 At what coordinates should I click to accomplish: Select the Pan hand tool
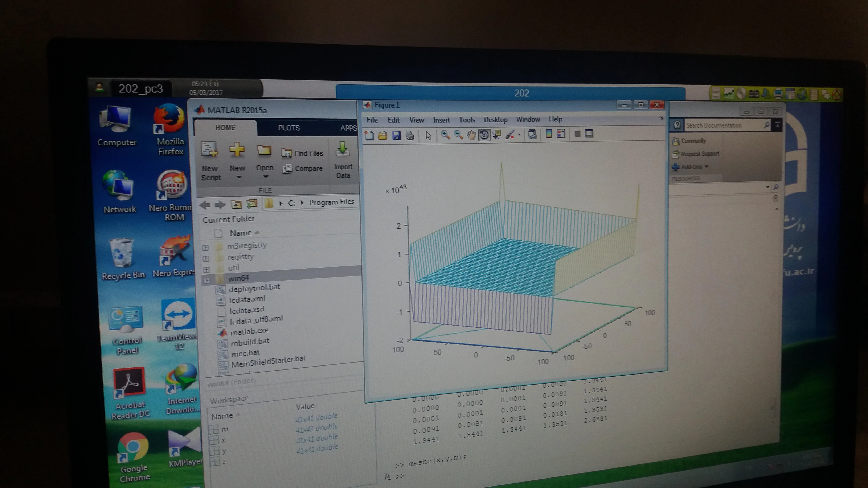click(x=471, y=135)
